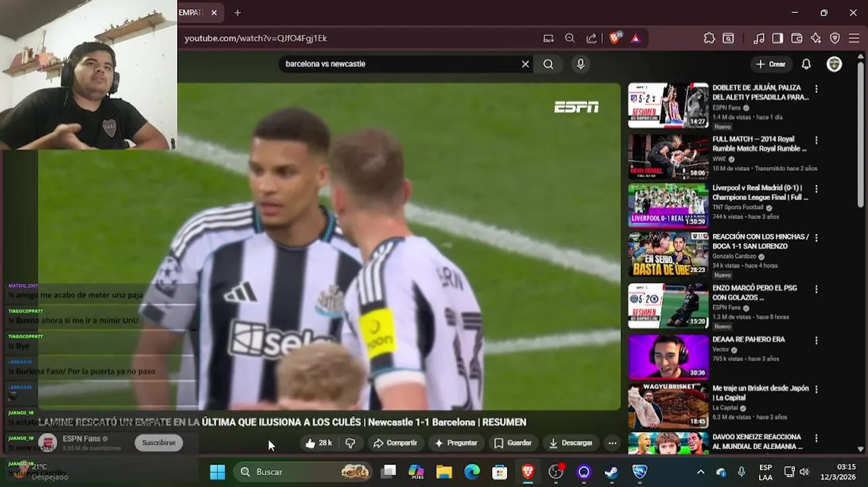Click the Preguntar button
868x487 pixels.
[456, 443]
